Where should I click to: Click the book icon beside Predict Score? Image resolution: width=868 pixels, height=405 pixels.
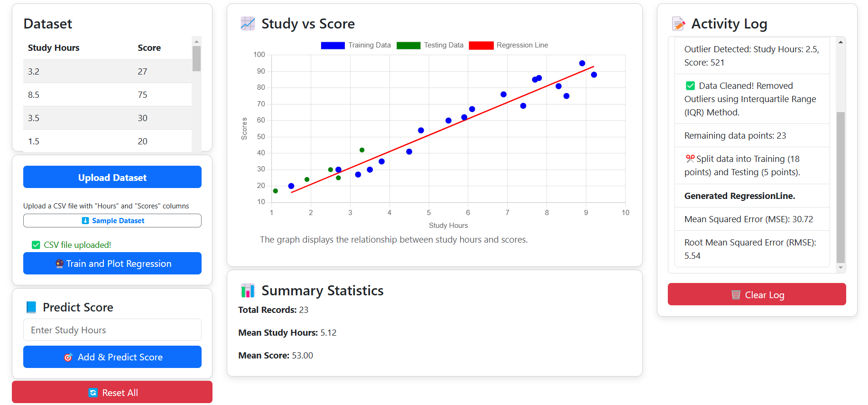(x=31, y=307)
